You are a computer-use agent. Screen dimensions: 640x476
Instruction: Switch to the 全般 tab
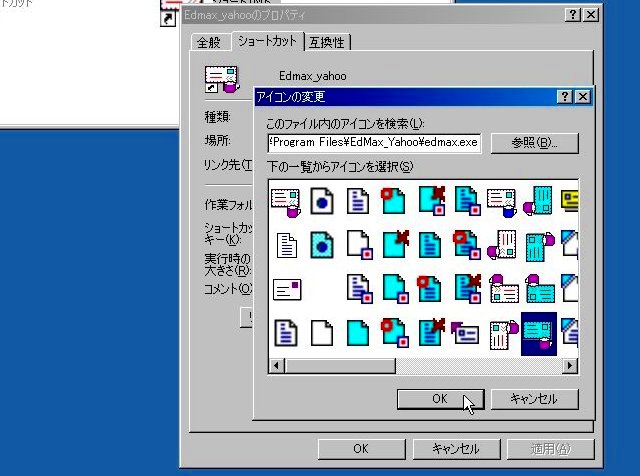pyautogui.click(x=209, y=42)
